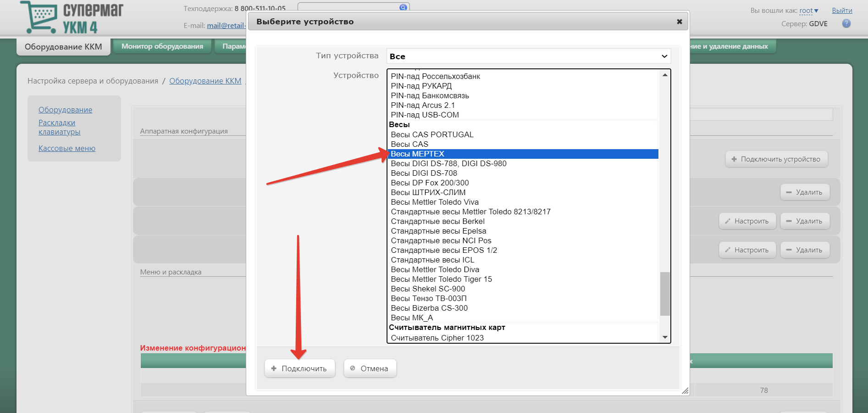Select Стандартные весы Berkel
Screen dimensions: 868x413
[x=523, y=221]
